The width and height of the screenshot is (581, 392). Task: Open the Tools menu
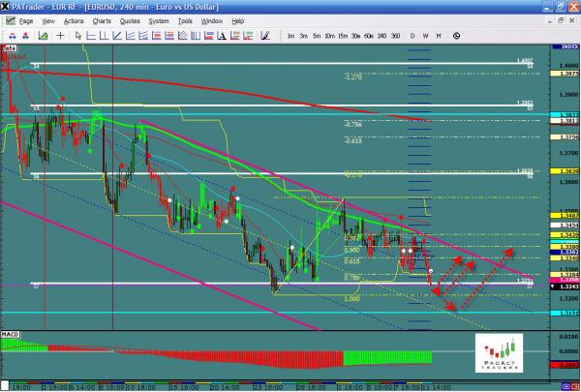click(x=187, y=19)
